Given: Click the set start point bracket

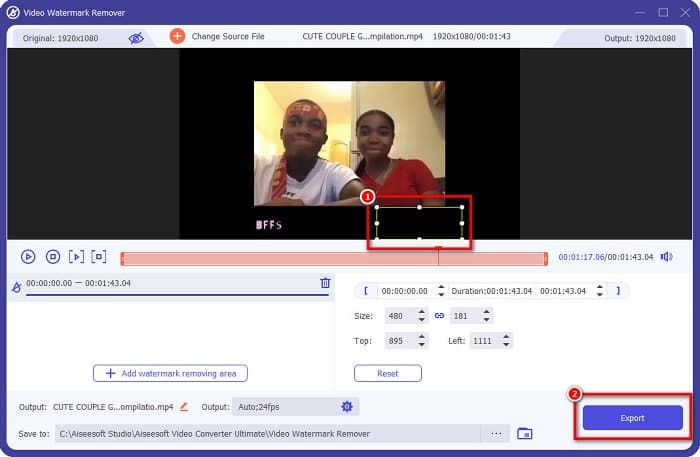Looking at the screenshot, I should (366, 291).
